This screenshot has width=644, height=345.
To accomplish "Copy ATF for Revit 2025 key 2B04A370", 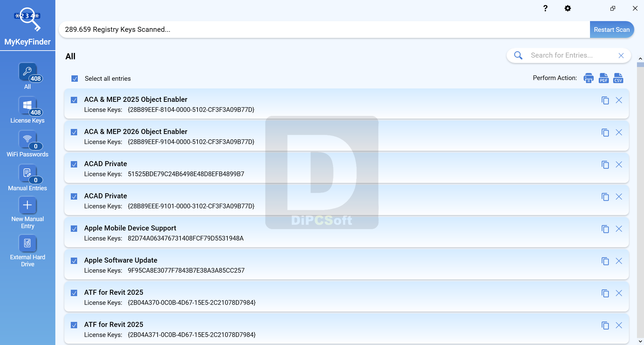I will [x=605, y=293].
